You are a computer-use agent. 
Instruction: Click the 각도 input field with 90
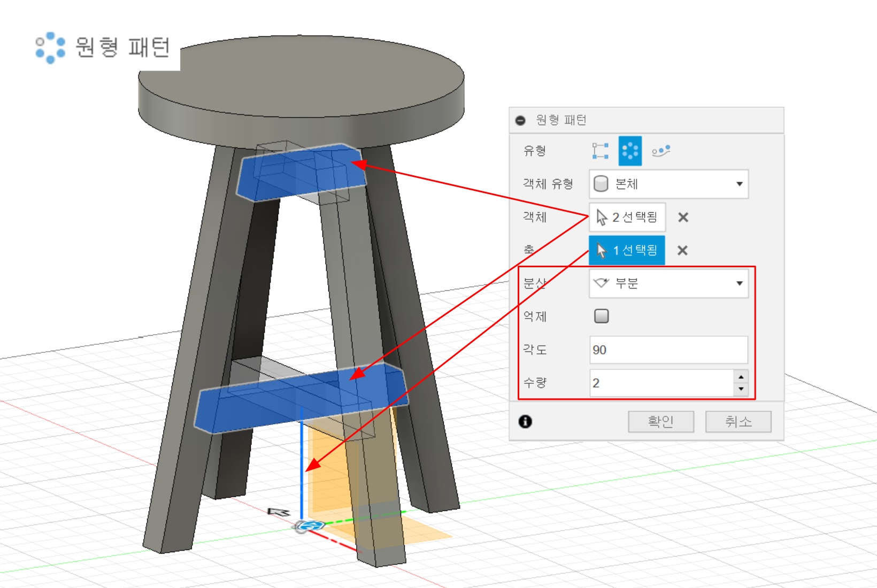click(x=668, y=350)
